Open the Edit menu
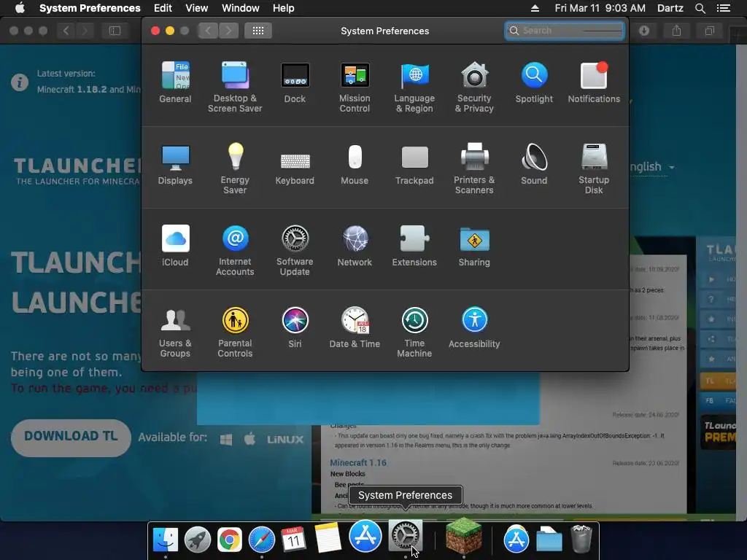The image size is (747, 560). pos(163,8)
